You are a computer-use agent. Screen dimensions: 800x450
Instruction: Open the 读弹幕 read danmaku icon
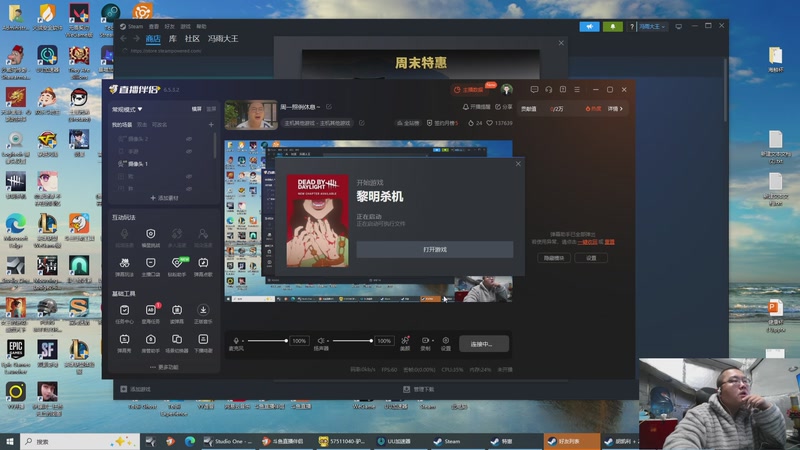(177, 310)
